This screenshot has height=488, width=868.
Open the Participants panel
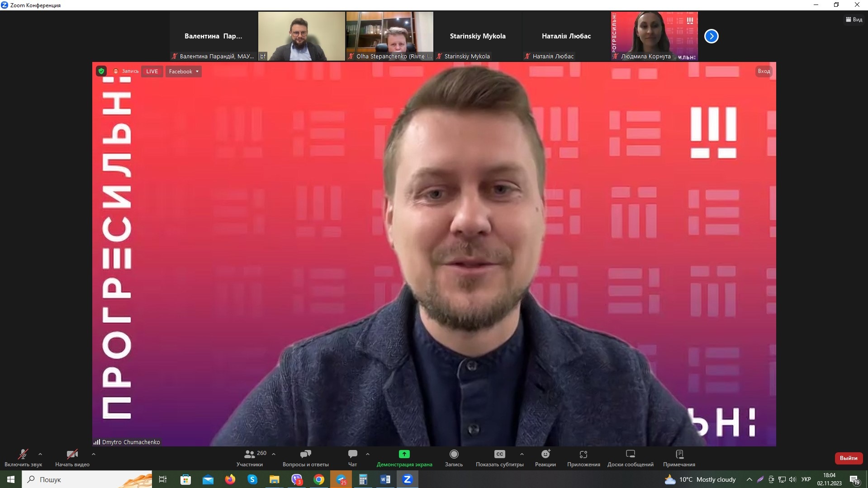(x=250, y=457)
